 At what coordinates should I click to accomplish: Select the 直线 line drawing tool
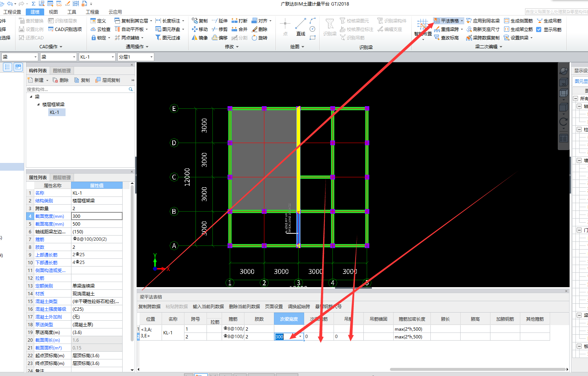pos(301,27)
